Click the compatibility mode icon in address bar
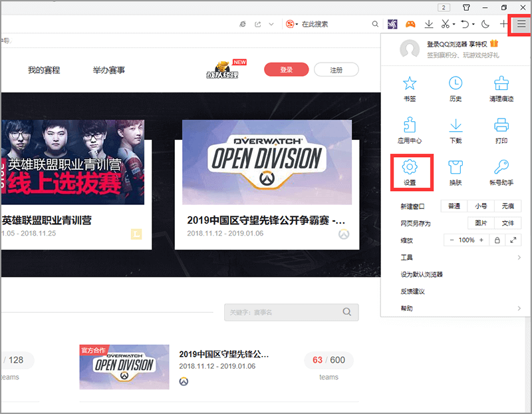Viewport: 532px width, 414px height. pyautogui.click(x=243, y=24)
